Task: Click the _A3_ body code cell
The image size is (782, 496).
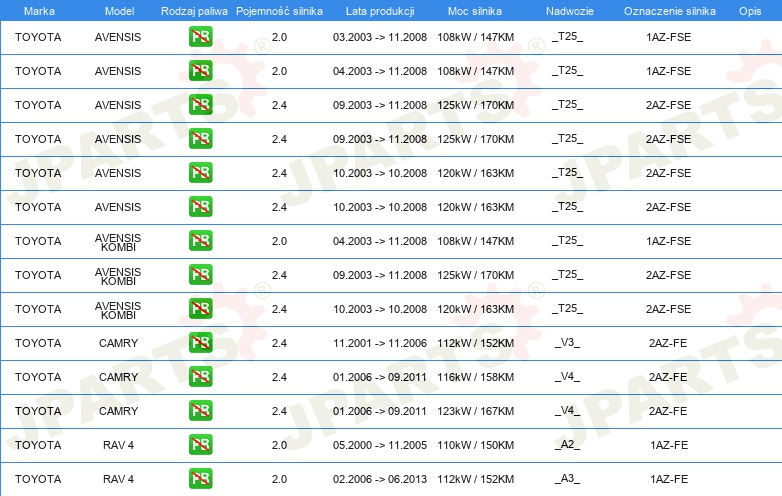Action: click(x=568, y=479)
